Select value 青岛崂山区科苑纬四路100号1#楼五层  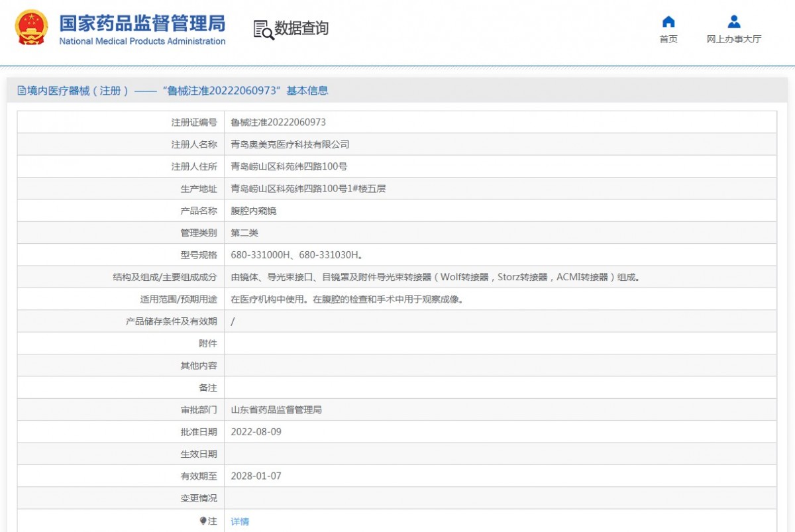(x=308, y=189)
